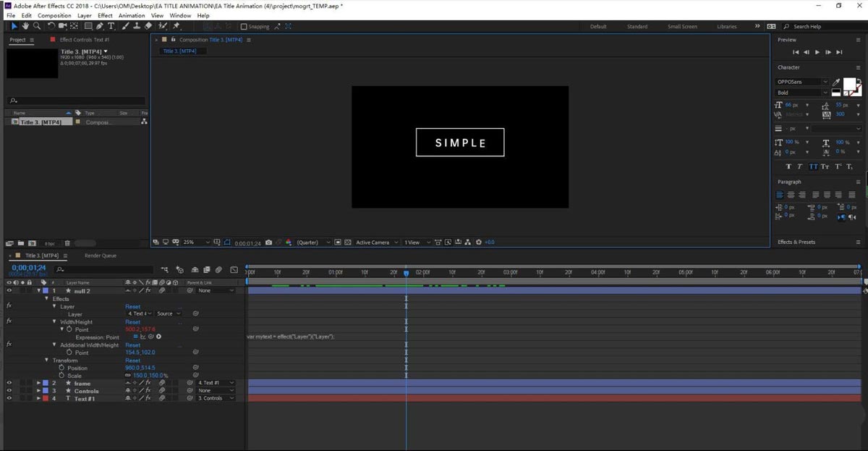Click the expression pick whip icon

click(x=151, y=337)
